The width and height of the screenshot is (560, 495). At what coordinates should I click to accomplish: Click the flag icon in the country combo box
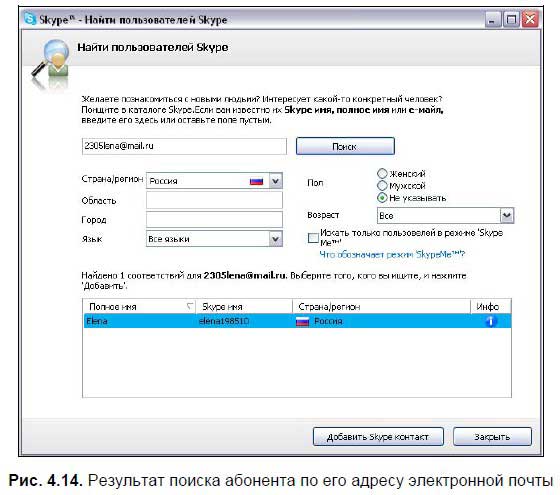pyautogui.click(x=256, y=181)
